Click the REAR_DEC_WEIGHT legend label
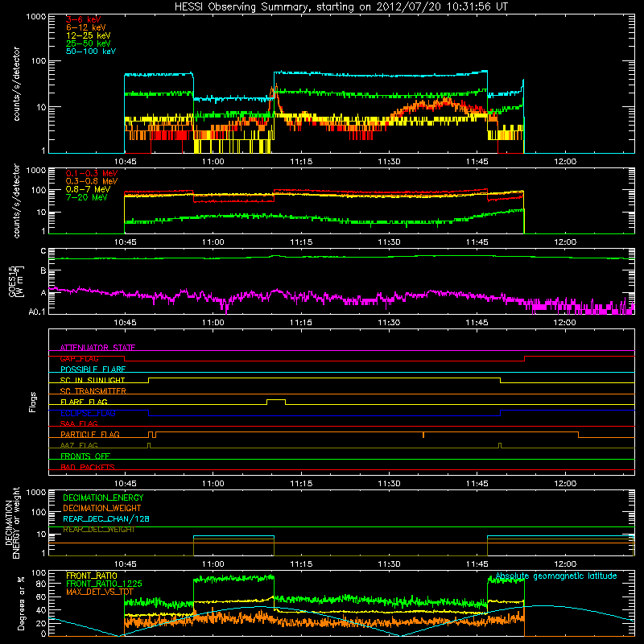Image resolution: width=644 pixels, height=644 pixels. [99, 530]
